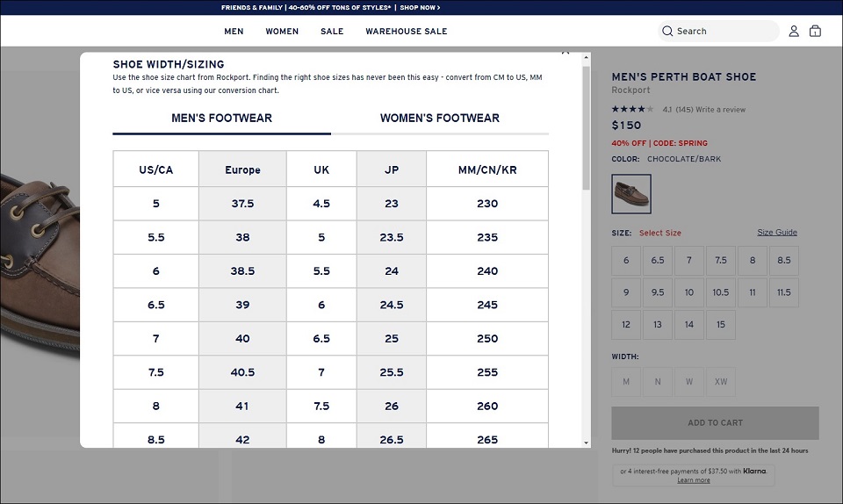This screenshot has width=843, height=504.
Task: Select shoe size 8.5 button
Action: click(784, 261)
